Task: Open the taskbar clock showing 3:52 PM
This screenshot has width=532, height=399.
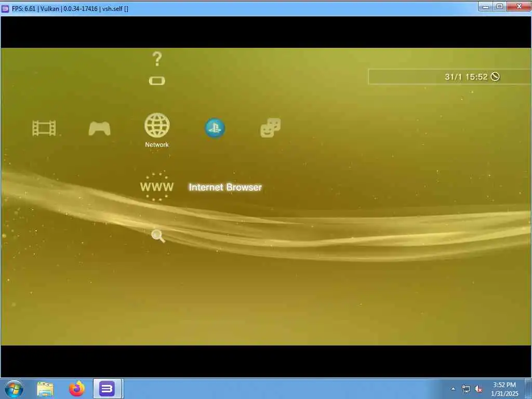Action: point(504,389)
